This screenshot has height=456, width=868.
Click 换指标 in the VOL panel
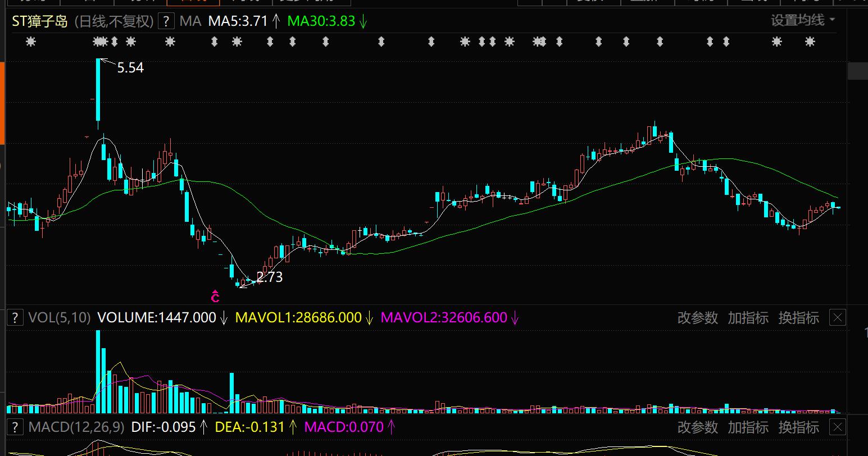click(798, 317)
